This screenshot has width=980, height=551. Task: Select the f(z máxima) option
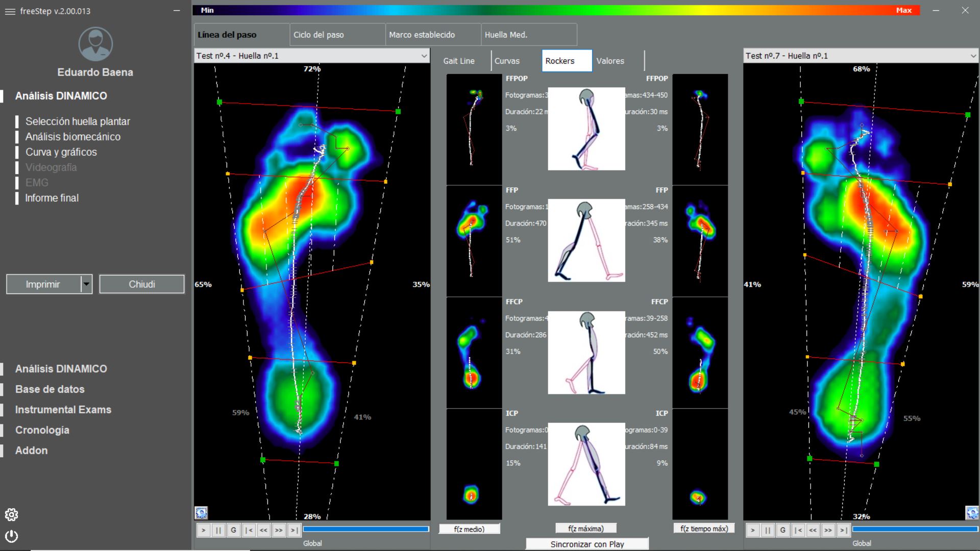[585, 529]
